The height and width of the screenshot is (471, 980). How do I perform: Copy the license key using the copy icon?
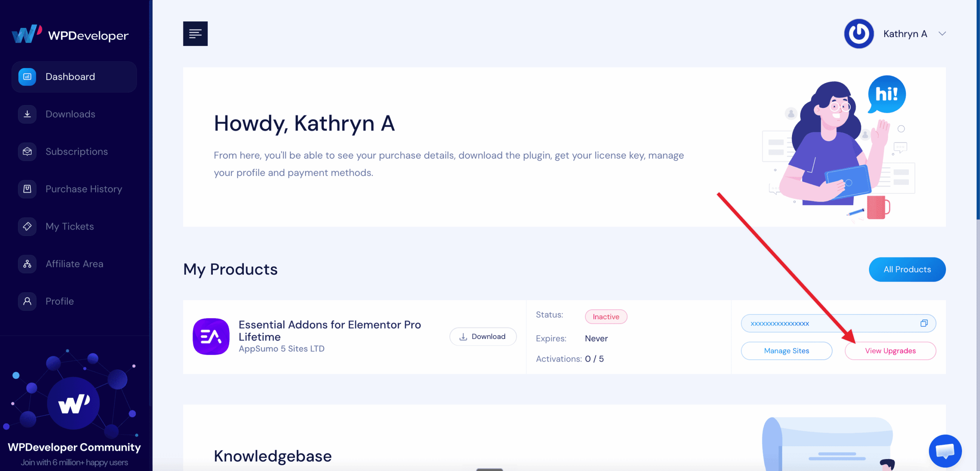[924, 323]
